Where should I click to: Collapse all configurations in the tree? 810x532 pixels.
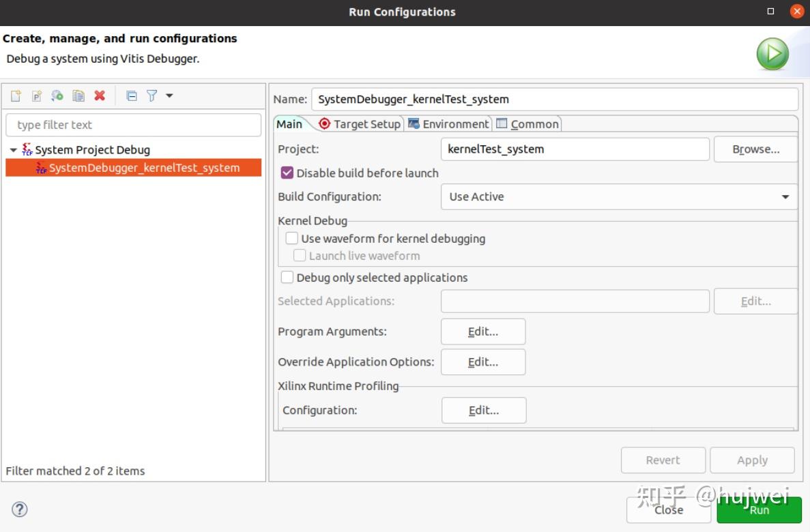pyautogui.click(x=132, y=96)
